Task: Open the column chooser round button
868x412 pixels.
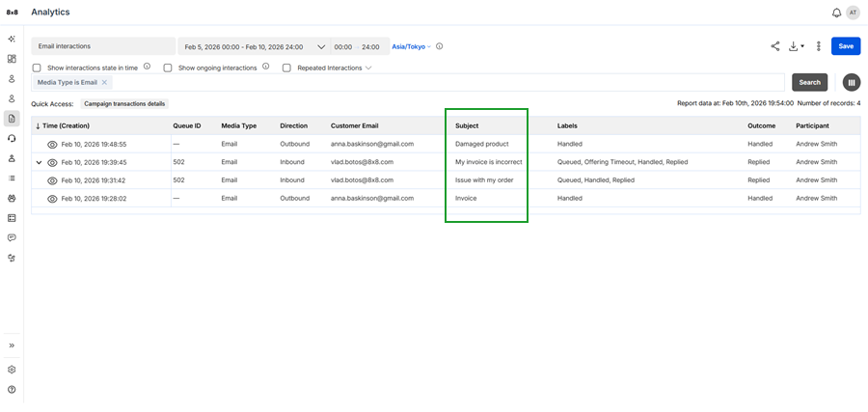Action: pyautogui.click(x=852, y=83)
